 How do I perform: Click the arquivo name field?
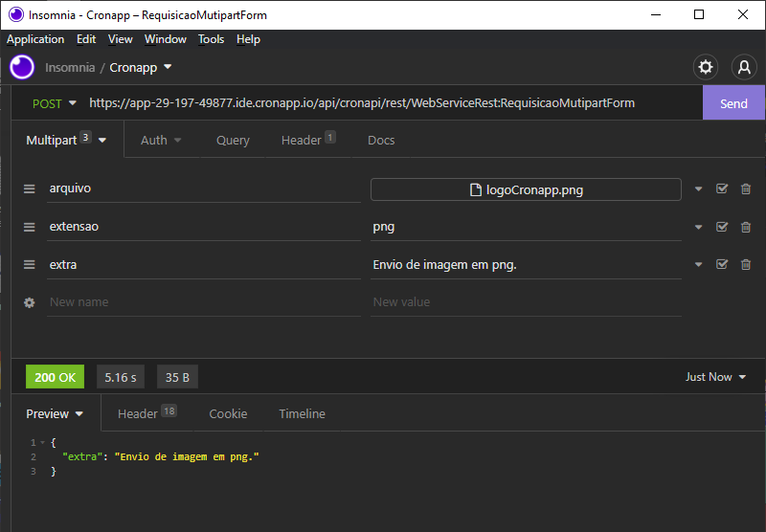(x=204, y=188)
